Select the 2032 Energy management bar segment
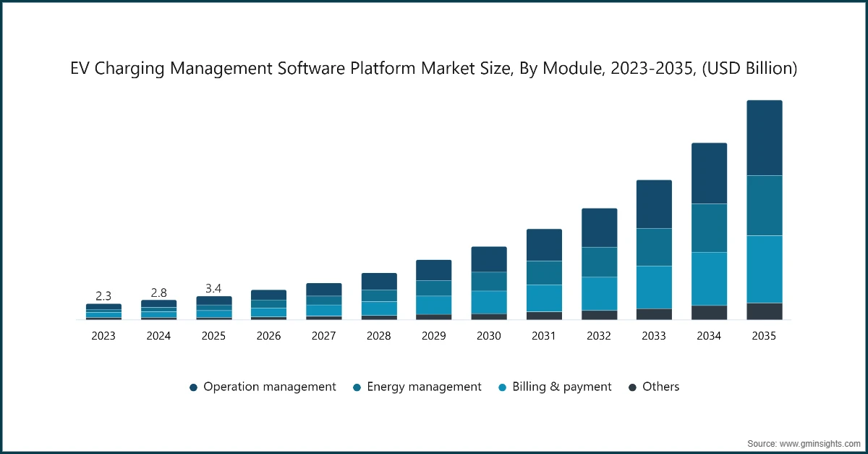This screenshot has height=454, width=868. 599,262
